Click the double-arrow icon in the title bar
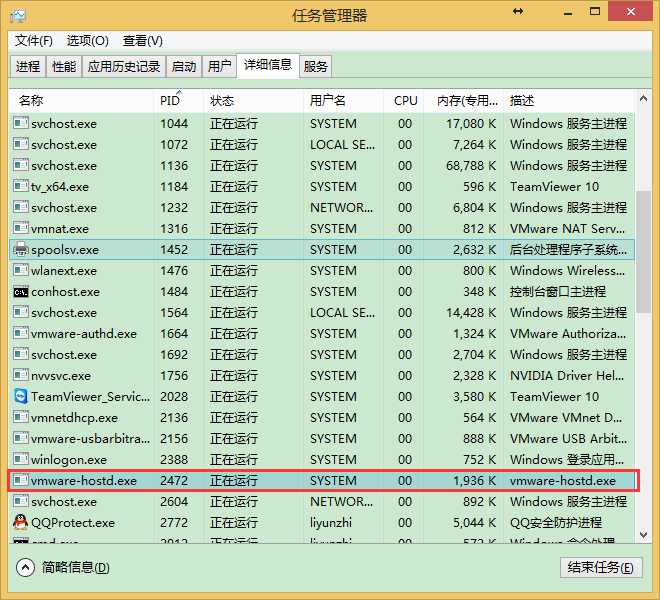 click(518, 11)
